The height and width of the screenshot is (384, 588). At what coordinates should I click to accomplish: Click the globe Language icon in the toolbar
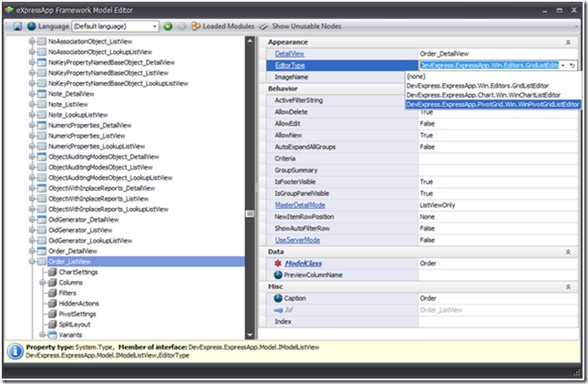pos(32,26)
